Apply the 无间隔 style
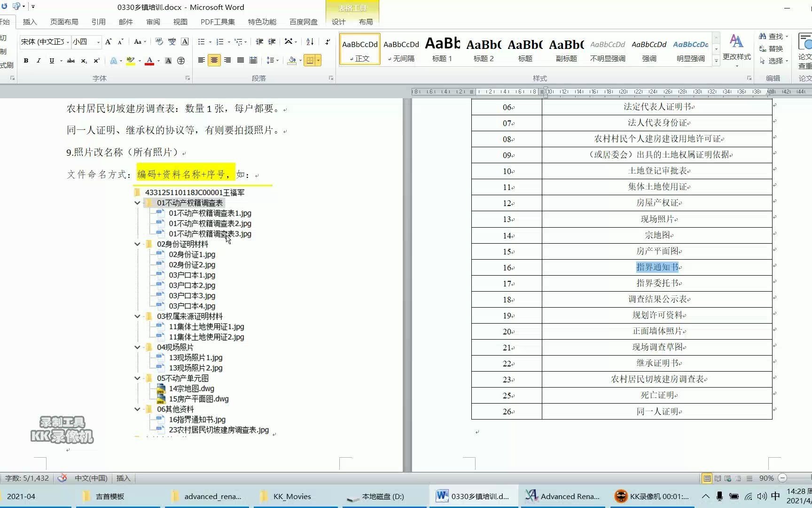Viewport: 812px width, 508px height. click(401, 49)
